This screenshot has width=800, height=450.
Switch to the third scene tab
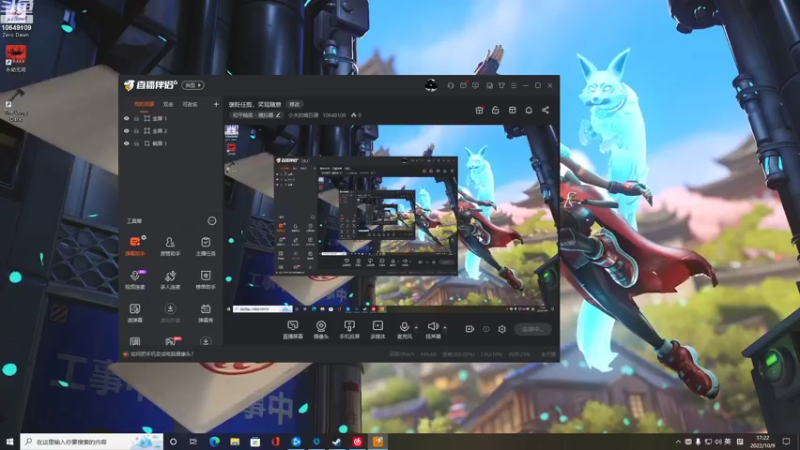click(x=190, y=104)
